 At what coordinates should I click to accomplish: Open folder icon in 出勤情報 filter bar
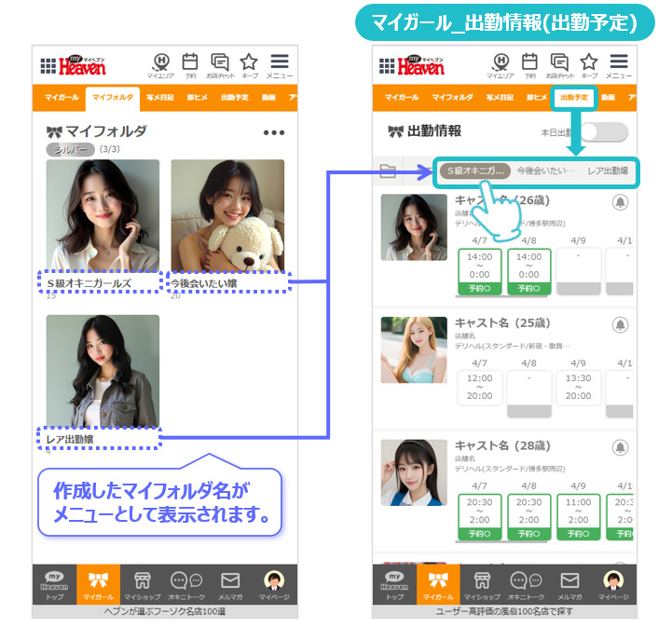387,171
